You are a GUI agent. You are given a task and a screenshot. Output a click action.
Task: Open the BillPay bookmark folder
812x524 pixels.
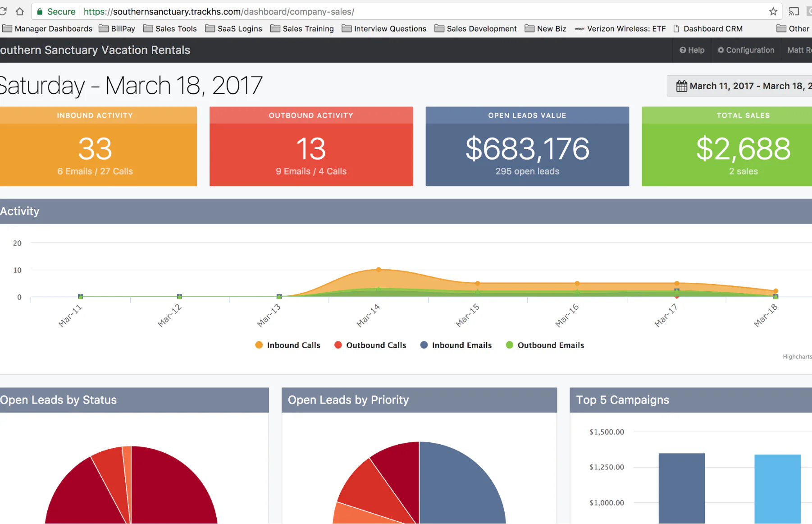117,28
